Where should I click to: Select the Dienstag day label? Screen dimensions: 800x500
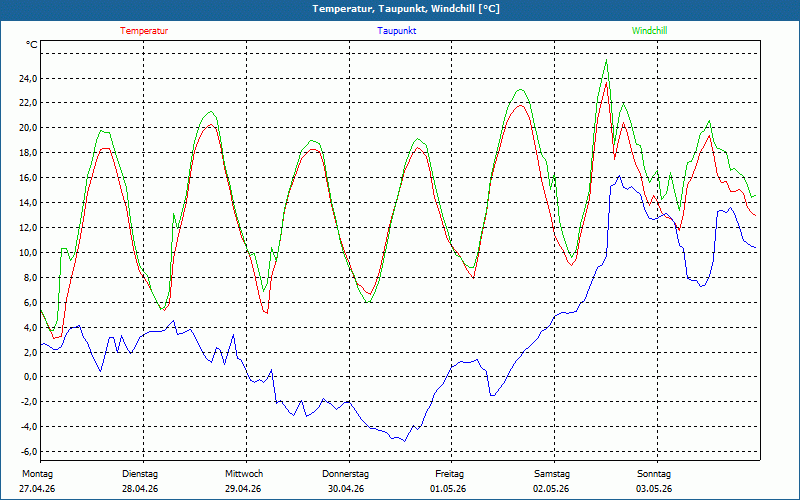tap(140, 474)
